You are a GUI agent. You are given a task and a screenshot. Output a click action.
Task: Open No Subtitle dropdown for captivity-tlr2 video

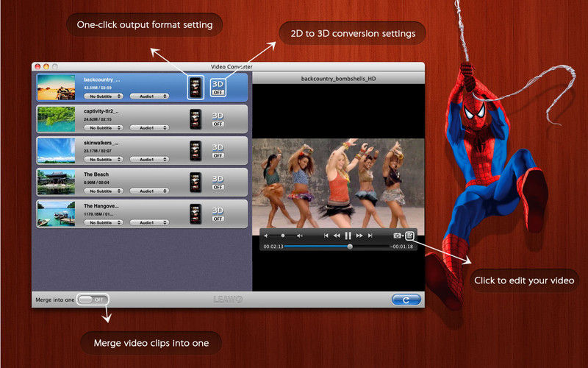[x=104, y=127]
